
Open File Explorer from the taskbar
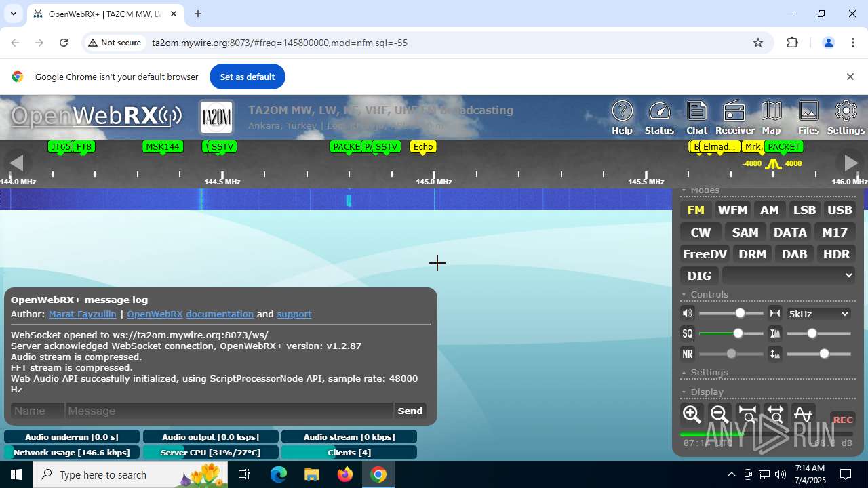[x=312, y=474]
